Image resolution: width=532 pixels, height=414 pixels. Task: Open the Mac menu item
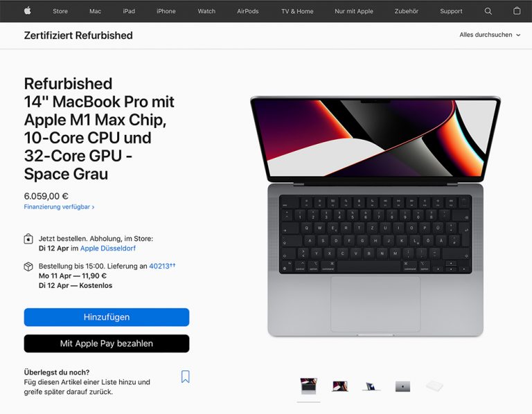click(x=96, y=11)
